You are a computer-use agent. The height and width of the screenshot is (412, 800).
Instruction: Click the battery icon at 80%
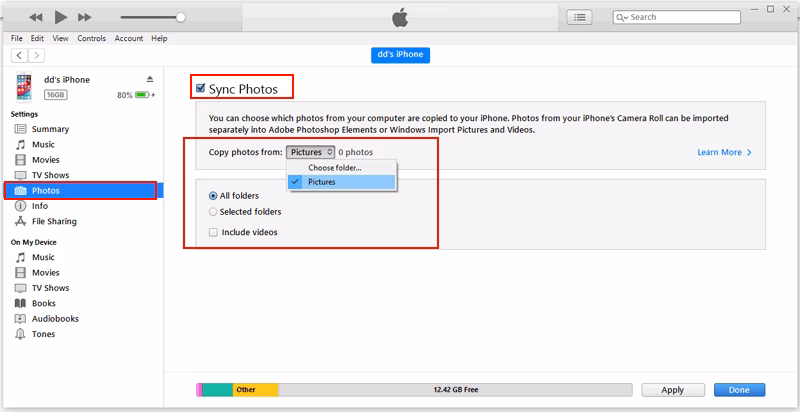coord(142,95)
